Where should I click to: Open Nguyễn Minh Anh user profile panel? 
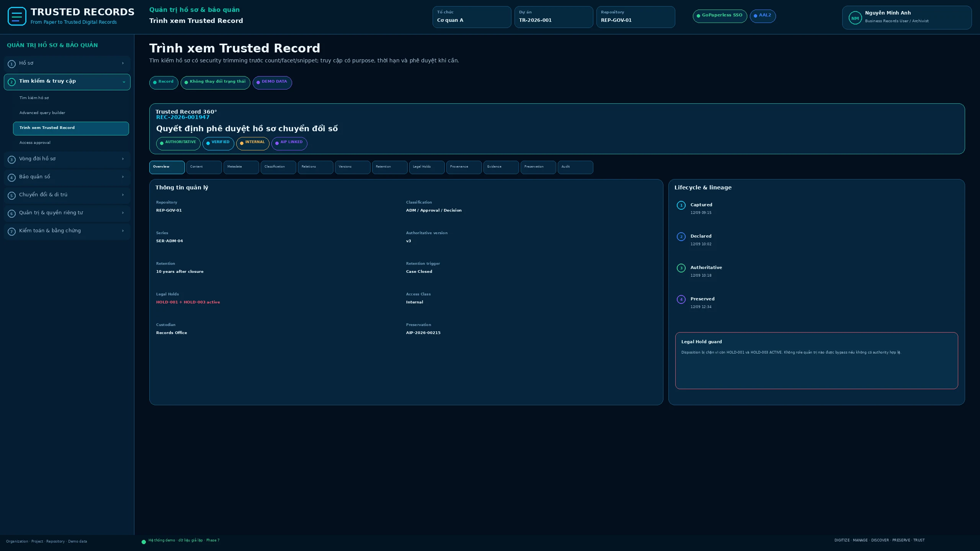(x=906, y=18)
